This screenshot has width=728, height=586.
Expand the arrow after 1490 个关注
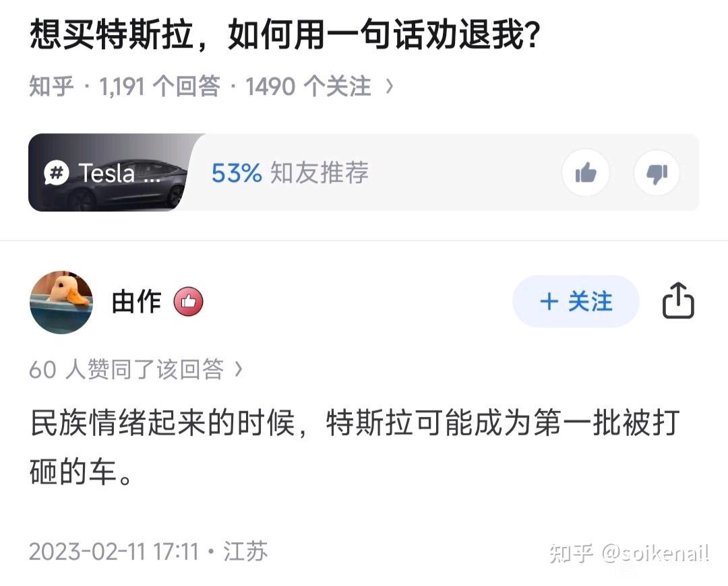[x=390, y=87]
